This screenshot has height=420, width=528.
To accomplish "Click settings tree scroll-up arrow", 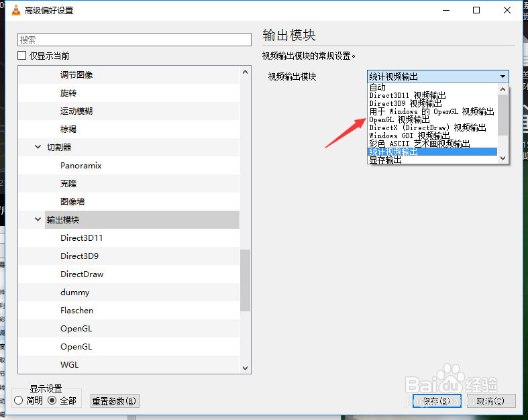I will pos(245,72).
